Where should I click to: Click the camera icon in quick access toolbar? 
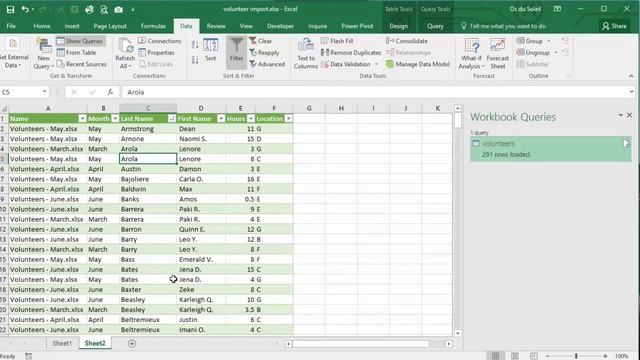point(118,9)
